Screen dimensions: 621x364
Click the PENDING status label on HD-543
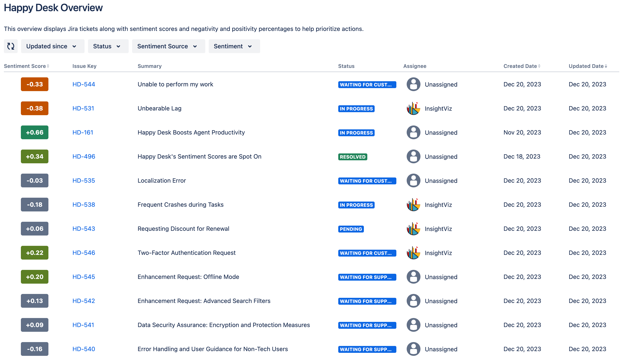click(x=351, y=229)
